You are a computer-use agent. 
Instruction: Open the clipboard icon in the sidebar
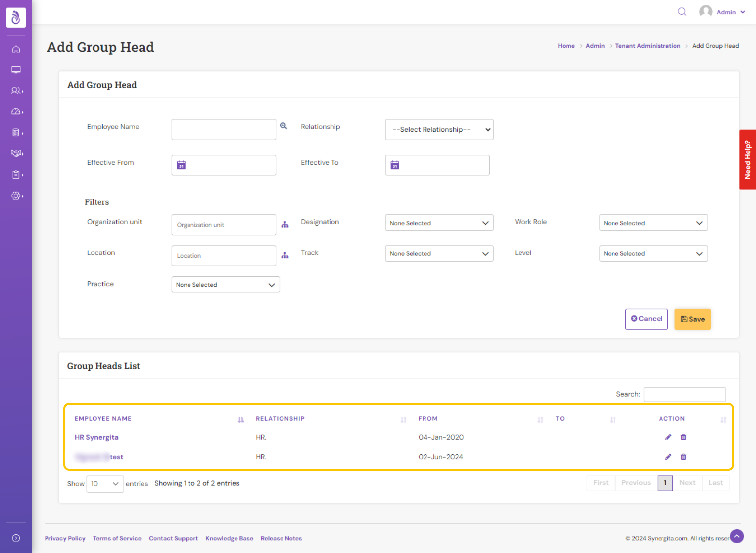click(17, 175)
